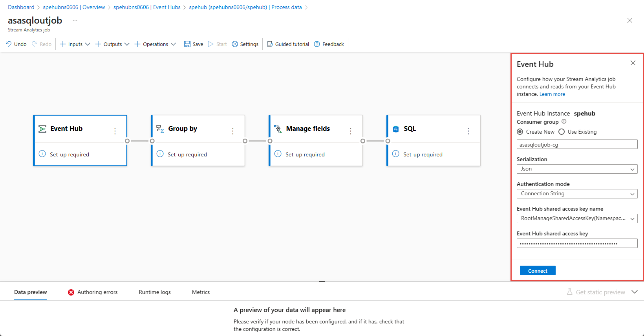The width and height of the screenshot is (644, 336).
Task: Open the Authentication mode dropdown
Action: 577,194
